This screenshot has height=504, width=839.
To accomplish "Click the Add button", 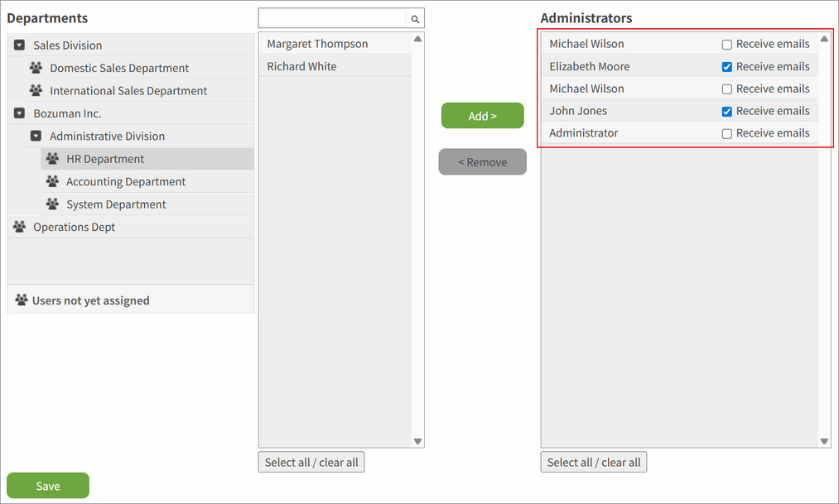I will tap(482, 116).
